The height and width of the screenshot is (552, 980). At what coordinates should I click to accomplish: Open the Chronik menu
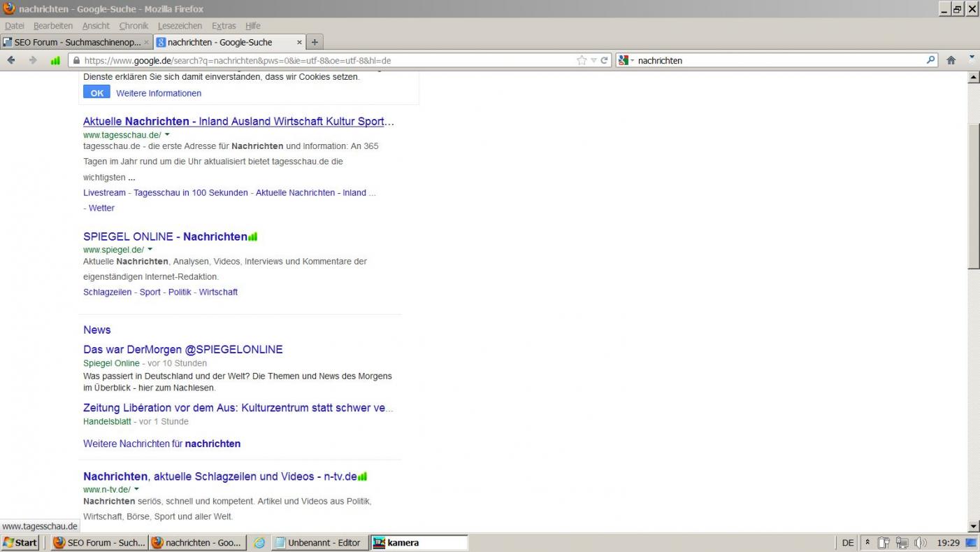tap(134, 26)
